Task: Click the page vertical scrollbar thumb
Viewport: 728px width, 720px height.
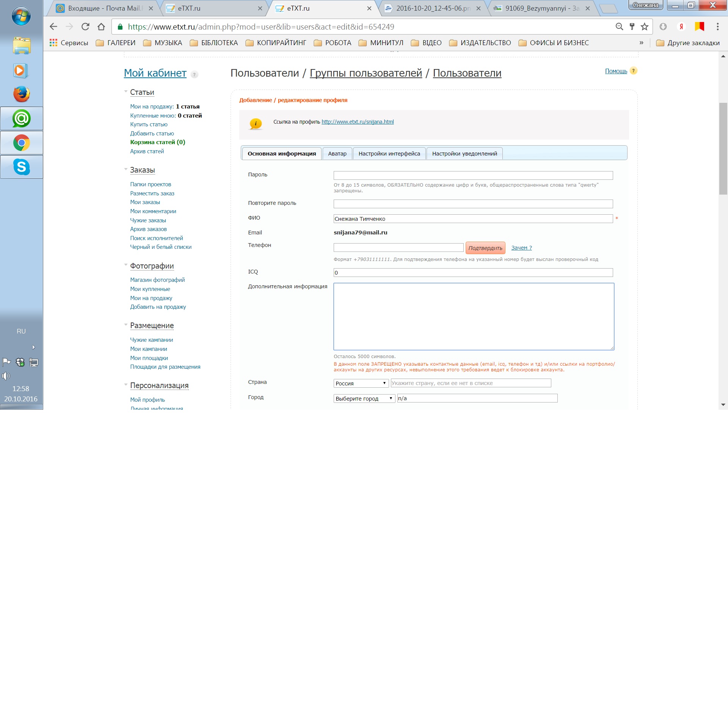Action: click(x=723, y=148)
